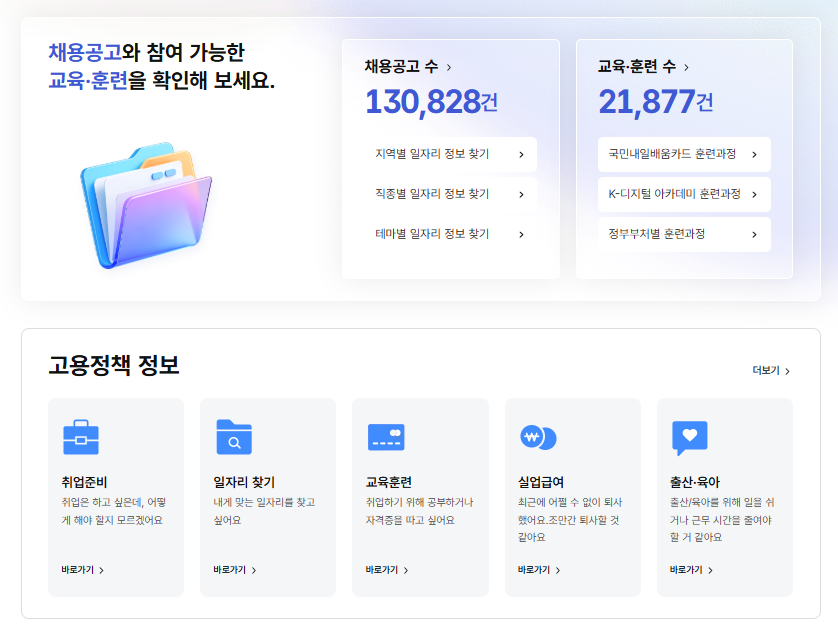Click 바로가기 on the 취업준비 card
Screen dimensions: 838x633
click(x=82, y=570)
